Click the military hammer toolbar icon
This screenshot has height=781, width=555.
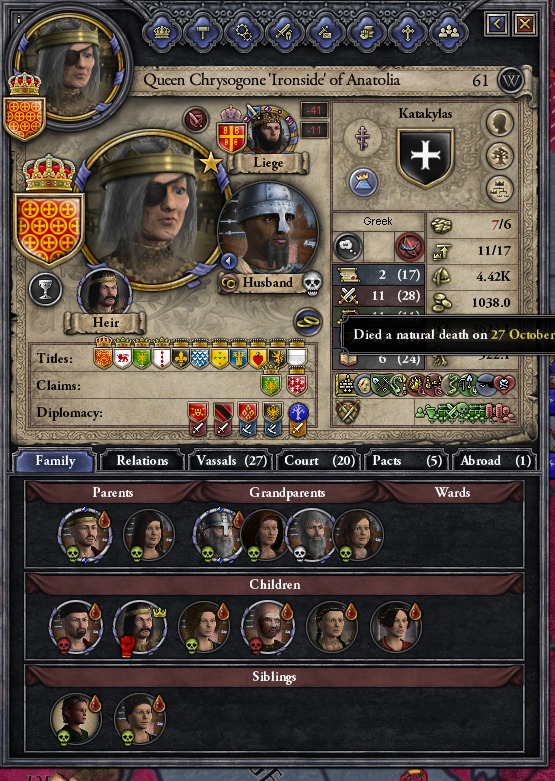click(202, 32)
